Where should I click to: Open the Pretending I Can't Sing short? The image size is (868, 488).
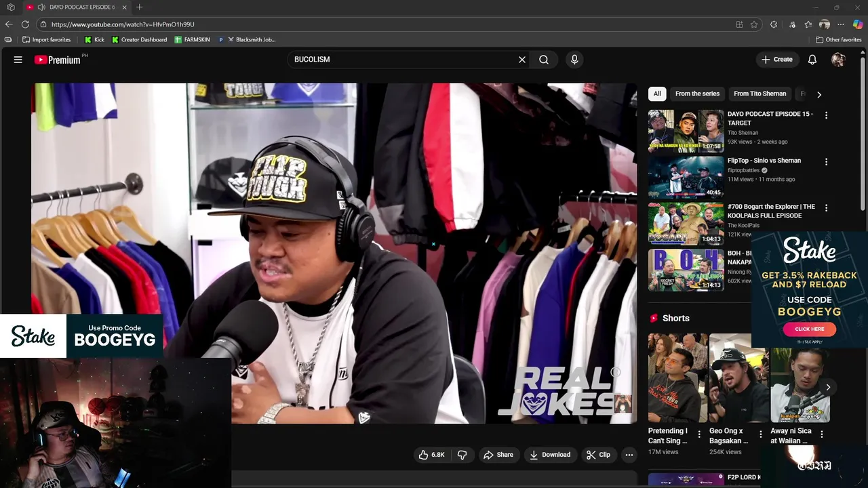[x=677, y=378]
